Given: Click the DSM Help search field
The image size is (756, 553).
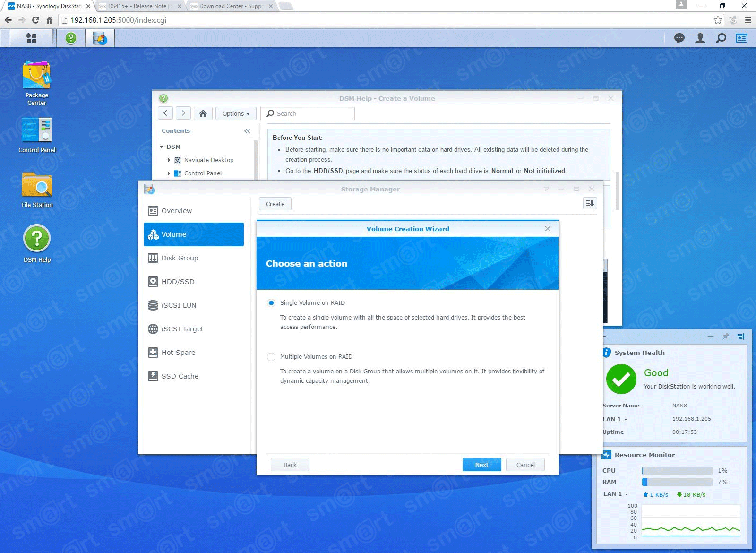Looking at the screenshot, I should tap(308, 113).
